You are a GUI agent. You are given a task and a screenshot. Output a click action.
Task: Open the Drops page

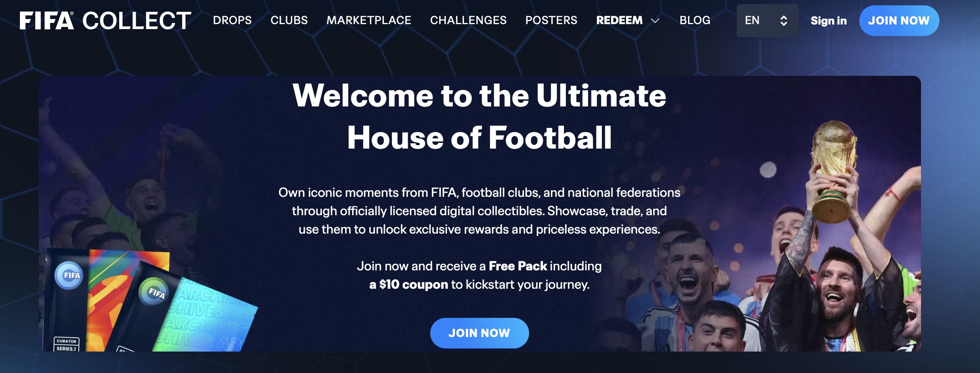(x=232, y=20)
